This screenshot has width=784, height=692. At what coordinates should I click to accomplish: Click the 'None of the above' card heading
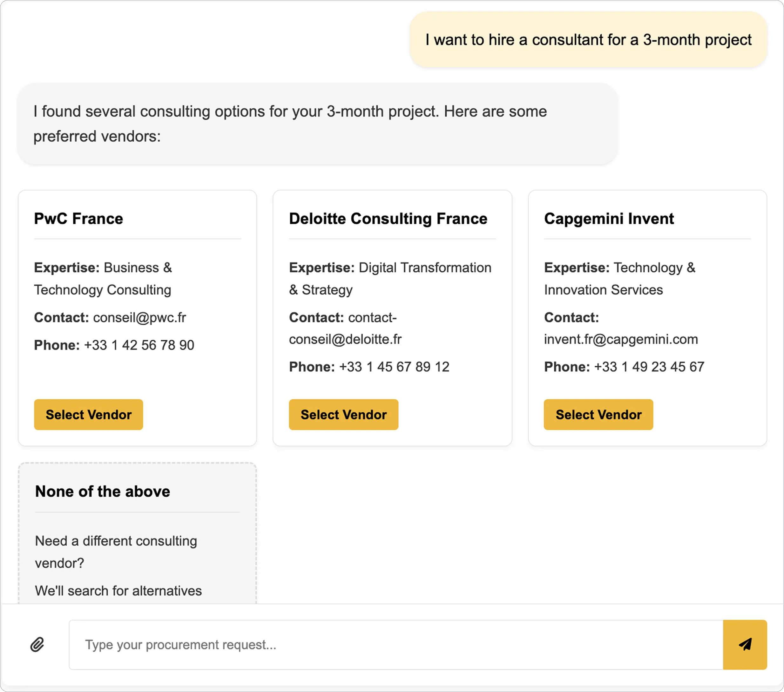(102, 492)
